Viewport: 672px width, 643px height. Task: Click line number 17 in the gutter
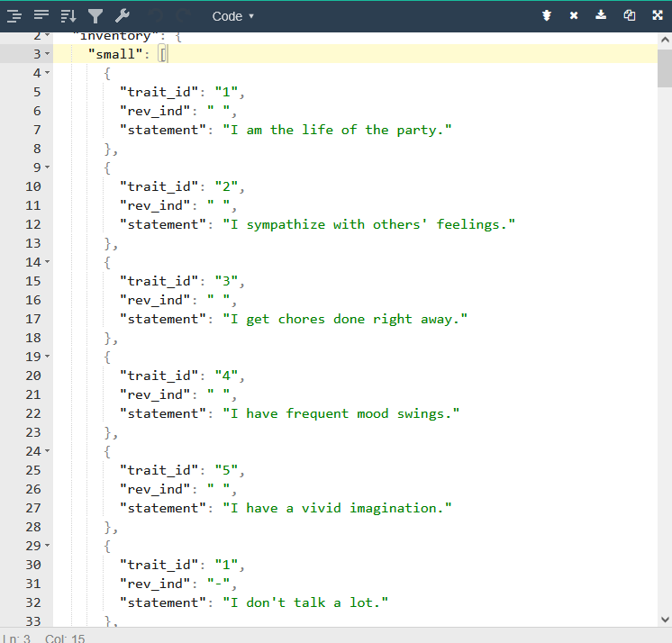pos(32,319)
